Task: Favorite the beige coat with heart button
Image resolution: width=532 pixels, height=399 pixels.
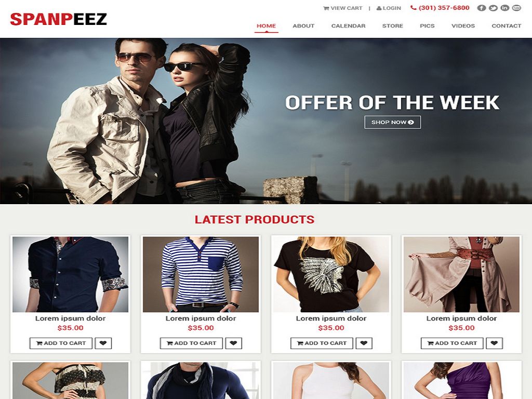Action: point(494,343)
